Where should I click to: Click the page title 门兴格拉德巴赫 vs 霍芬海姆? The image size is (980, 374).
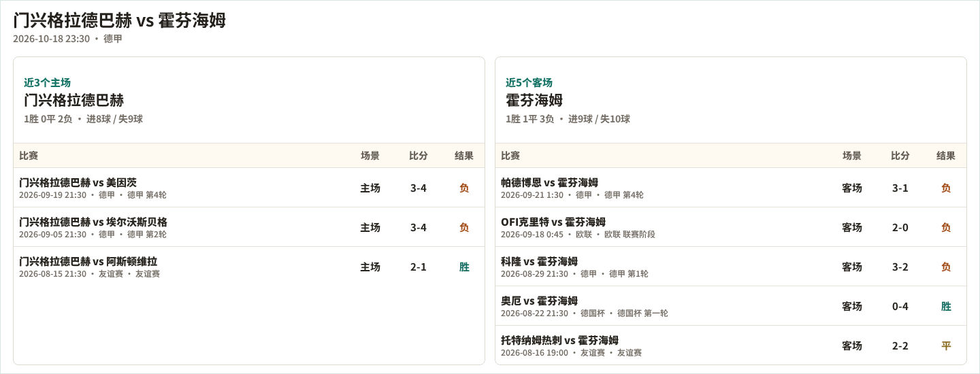[119, 20]
